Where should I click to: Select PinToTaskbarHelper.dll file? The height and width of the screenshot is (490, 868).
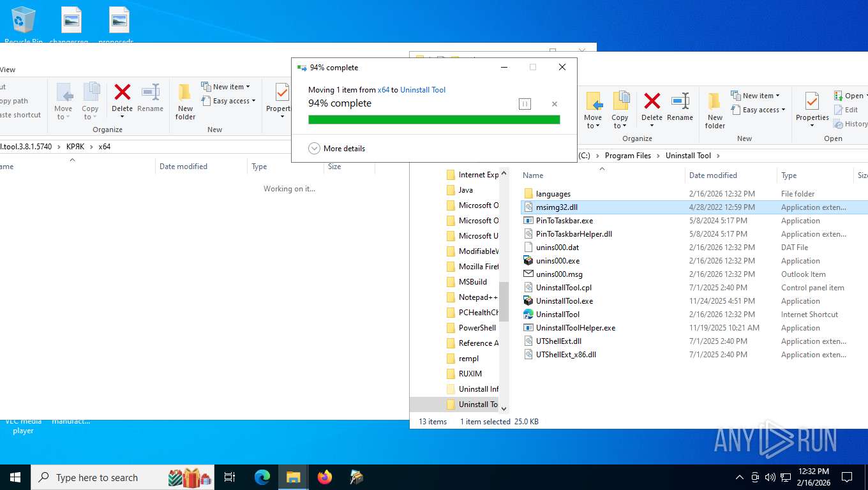click(574, 234)
